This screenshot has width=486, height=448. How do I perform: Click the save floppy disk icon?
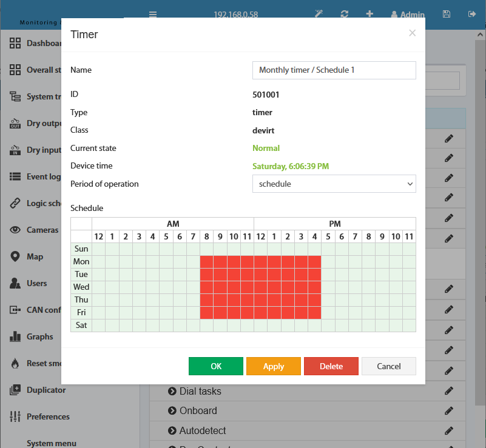(x=447, y=14)
